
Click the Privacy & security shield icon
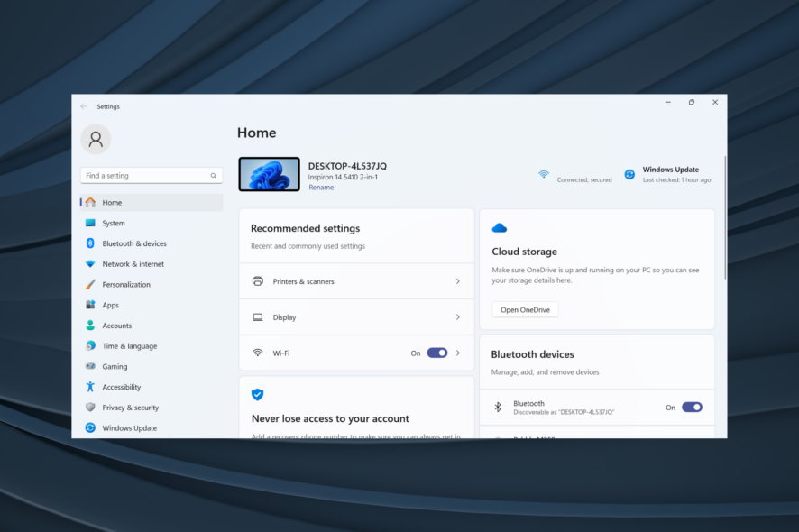[91, 408]
